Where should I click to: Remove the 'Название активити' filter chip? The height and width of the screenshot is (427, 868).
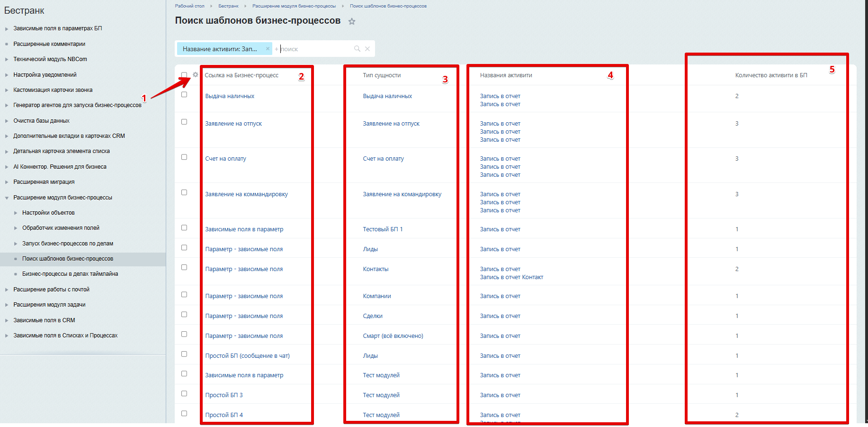(x=268, y=49)
